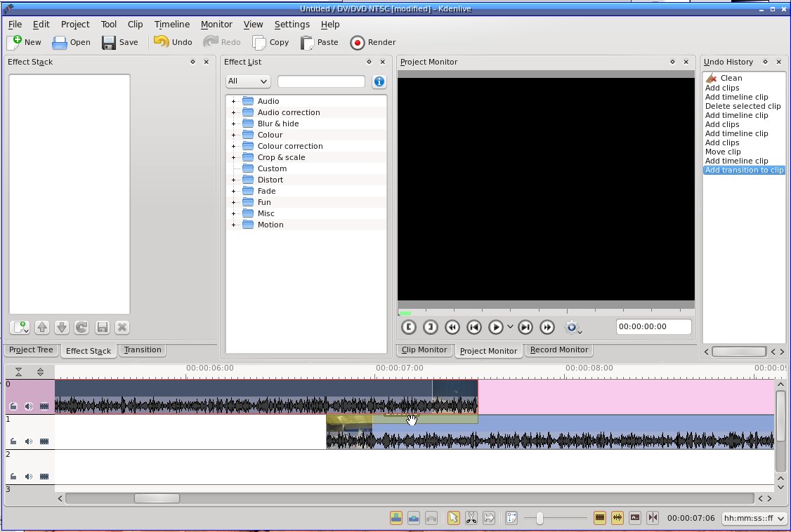Switch to the Record Monitor tab

click(x=559, y=350)
